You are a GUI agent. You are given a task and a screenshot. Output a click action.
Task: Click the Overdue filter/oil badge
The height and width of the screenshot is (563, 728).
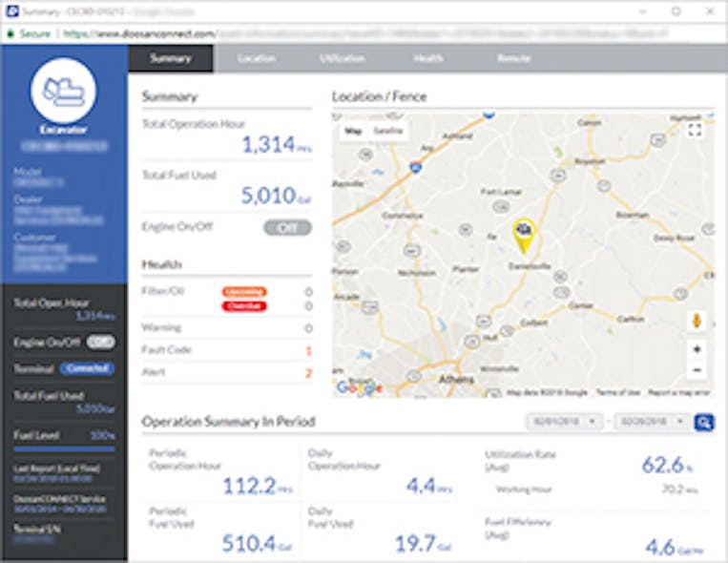[244, 306]
